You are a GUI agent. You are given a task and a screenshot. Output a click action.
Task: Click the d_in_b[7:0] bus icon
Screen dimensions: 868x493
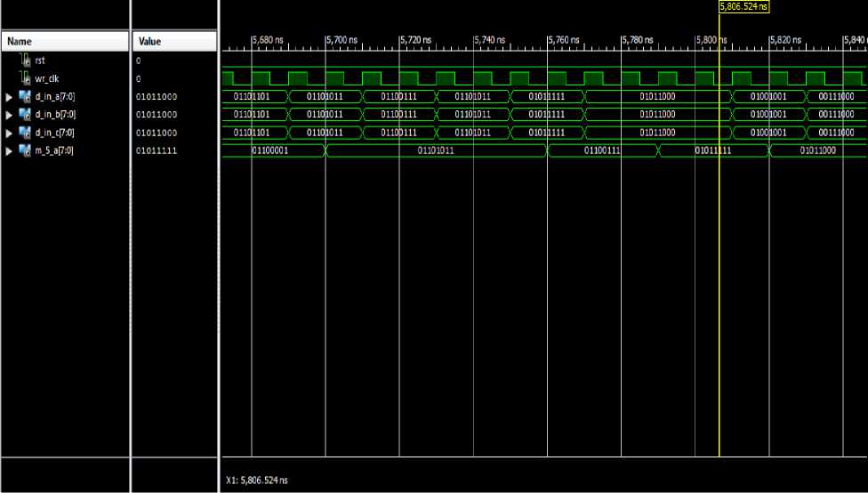pyautogui.click(x=25, y=115)
